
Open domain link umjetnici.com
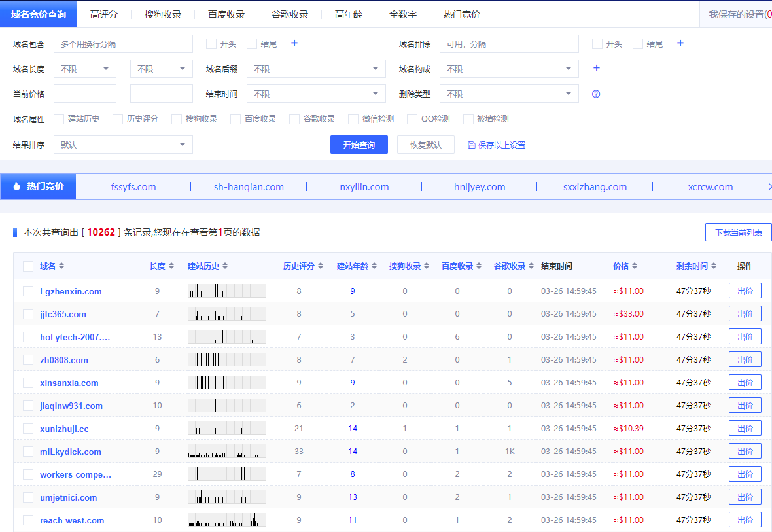[69, 497]
